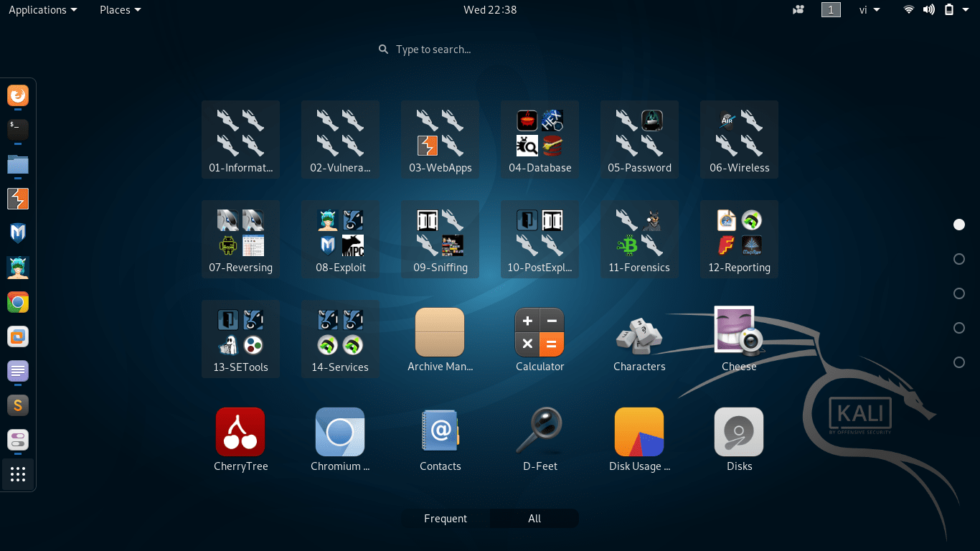Launch Archive Manager
Viewport: 980px width, 551px height.
(x=440, y=339)
